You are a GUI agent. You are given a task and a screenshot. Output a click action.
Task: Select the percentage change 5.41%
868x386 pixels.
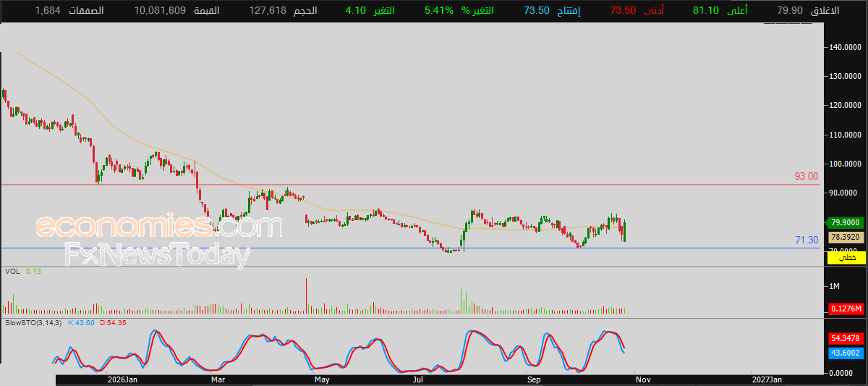click(x=439, y=11)
